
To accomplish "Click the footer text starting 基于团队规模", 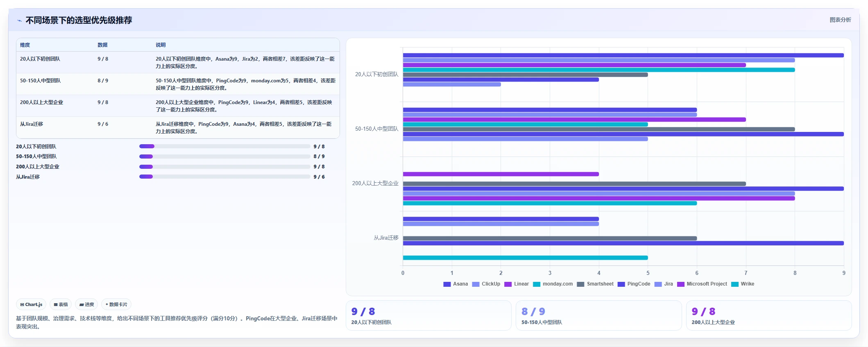I will click(177, 322).
